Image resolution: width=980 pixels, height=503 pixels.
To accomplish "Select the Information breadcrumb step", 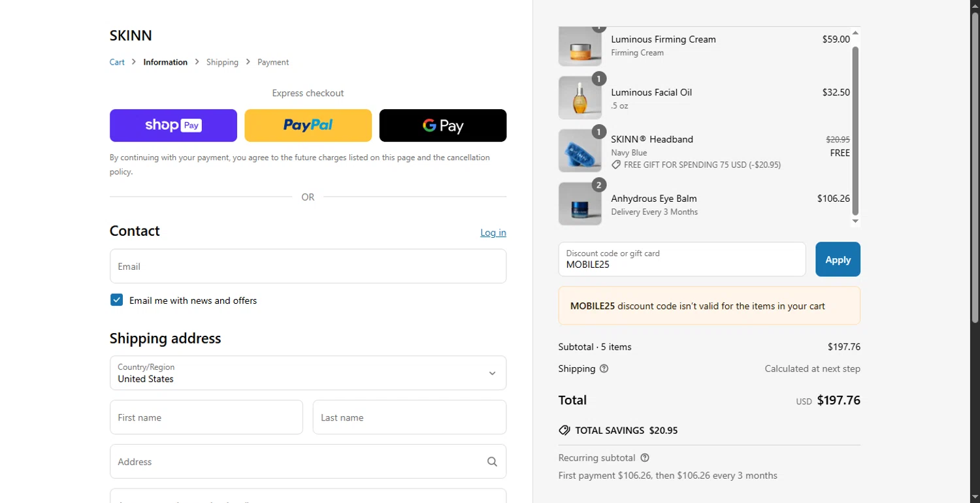I will pyautogui.click(x=165, y=62).
